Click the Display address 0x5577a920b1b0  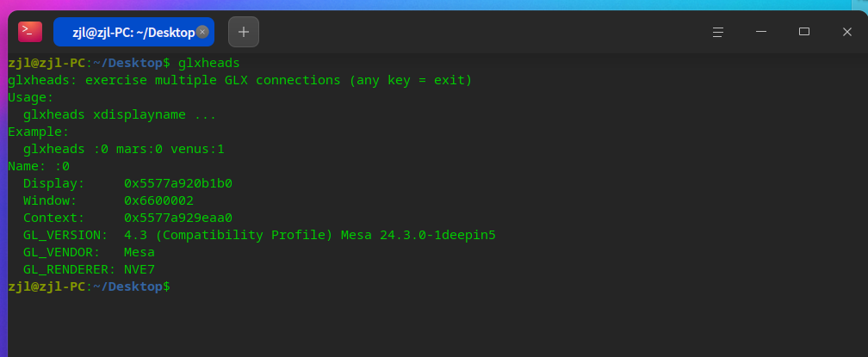(x=178, y=183)
